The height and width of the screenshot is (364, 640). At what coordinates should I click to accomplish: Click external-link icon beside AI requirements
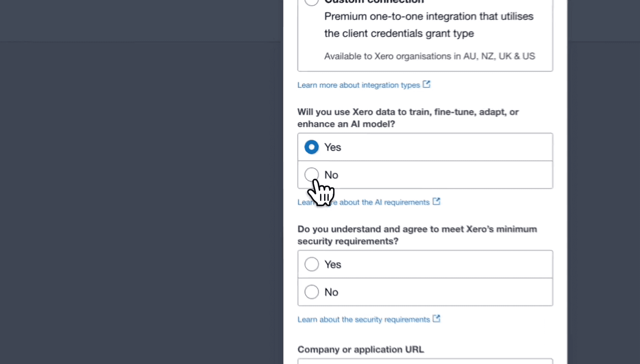click(x=436, y=202)
